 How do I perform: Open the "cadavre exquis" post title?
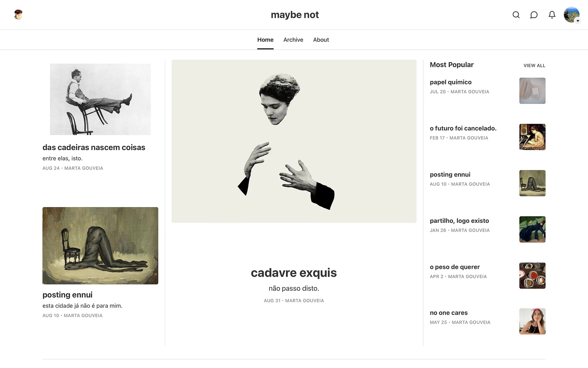pyautogui.click(x=294, y=273)
